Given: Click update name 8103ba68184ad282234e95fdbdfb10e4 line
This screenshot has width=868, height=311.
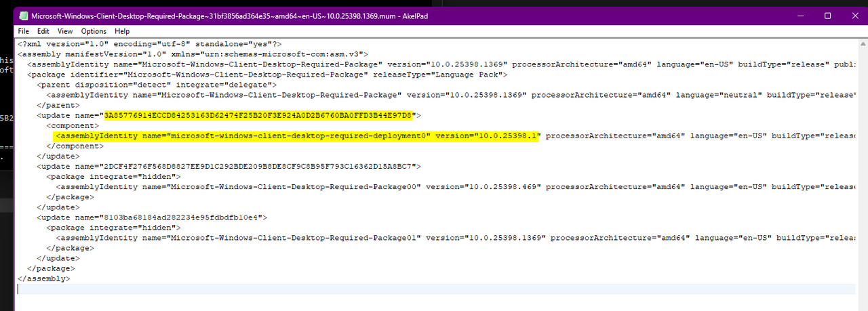Looking at the screenshot, I should tap(152, 217).
